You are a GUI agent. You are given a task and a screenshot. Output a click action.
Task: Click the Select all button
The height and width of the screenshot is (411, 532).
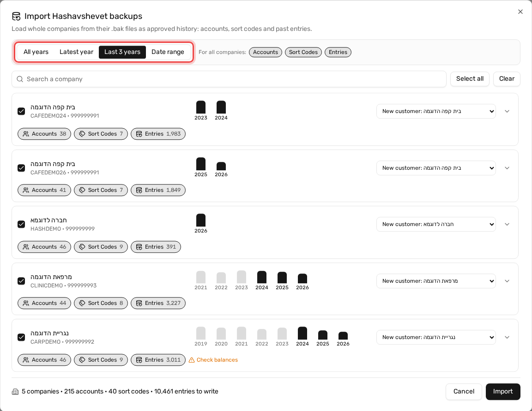[x=470, y=78]
